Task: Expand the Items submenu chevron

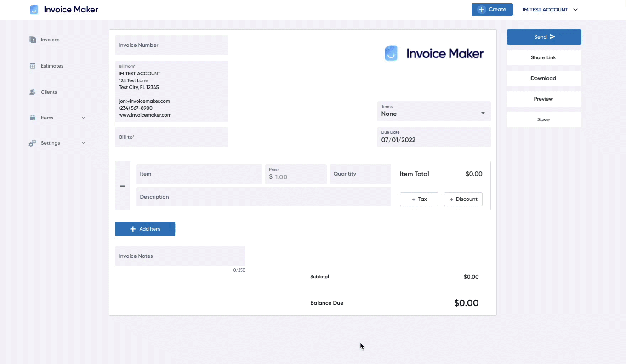Action: pos(83,118)
